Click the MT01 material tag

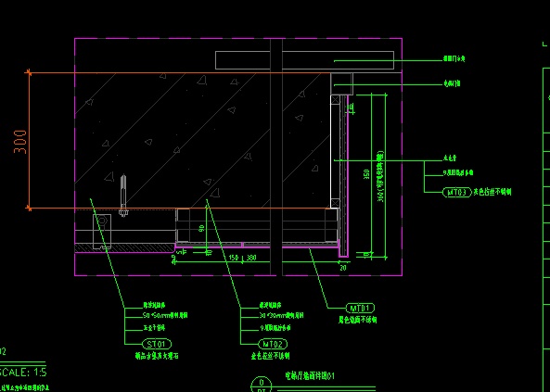360,309
